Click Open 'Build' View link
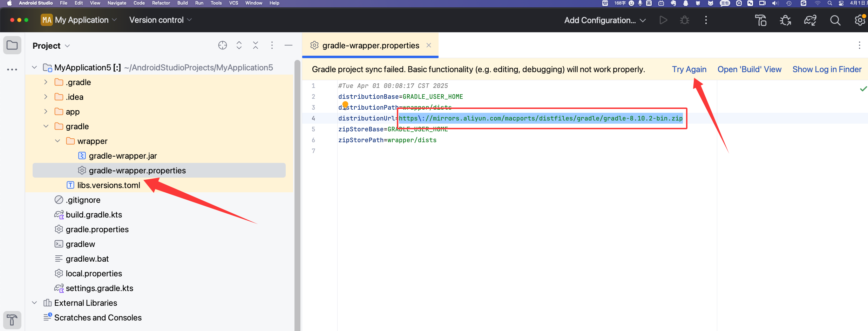868x331 pixels. tap(749, 69)
